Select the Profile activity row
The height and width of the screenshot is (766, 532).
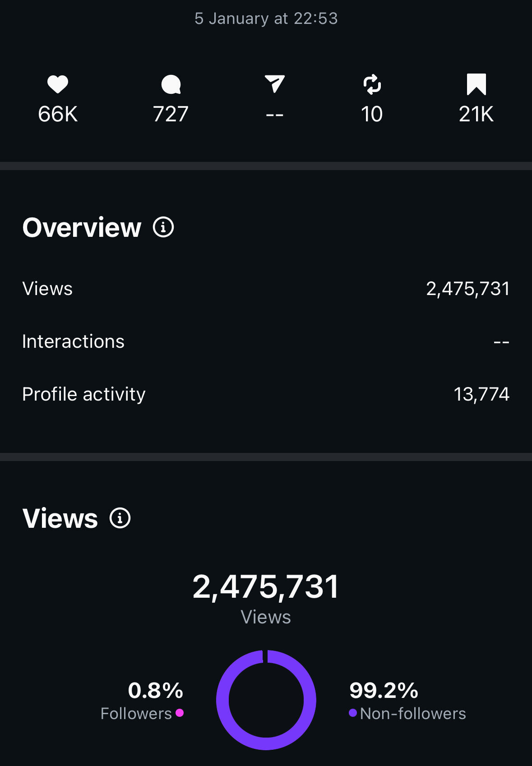pos(266,394)
